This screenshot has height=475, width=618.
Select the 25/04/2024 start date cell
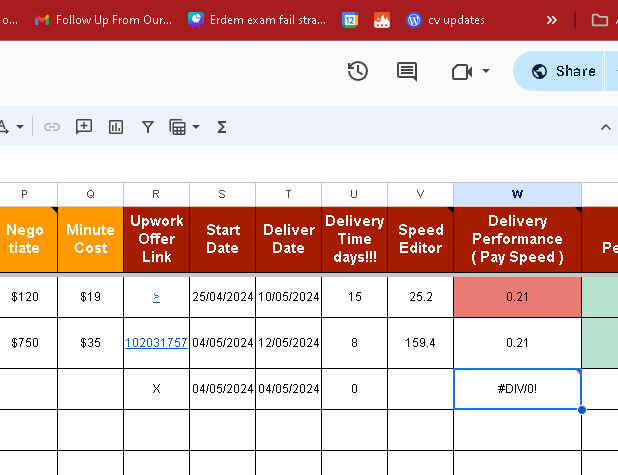pos(222,297)
